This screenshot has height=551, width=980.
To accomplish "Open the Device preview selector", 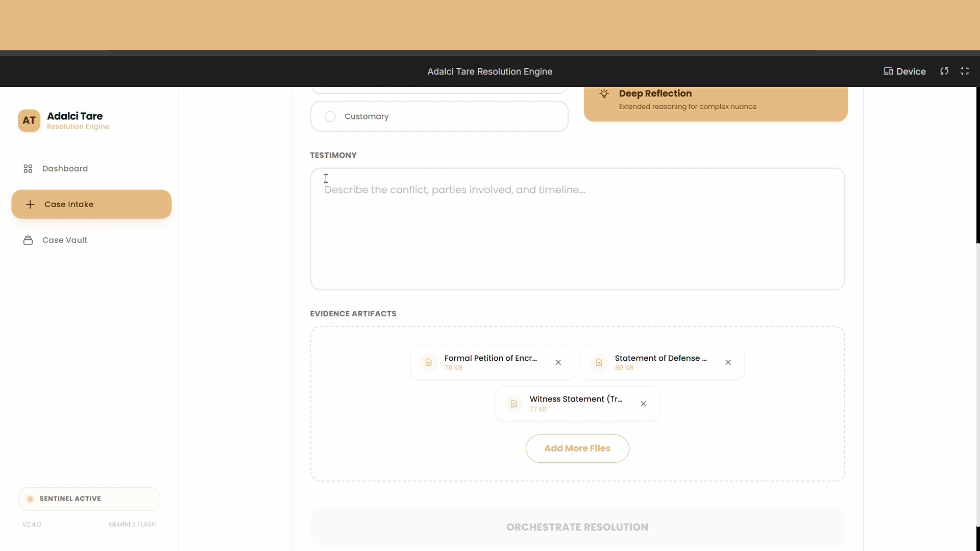I will pyautogui.click(x=904, y=71).
